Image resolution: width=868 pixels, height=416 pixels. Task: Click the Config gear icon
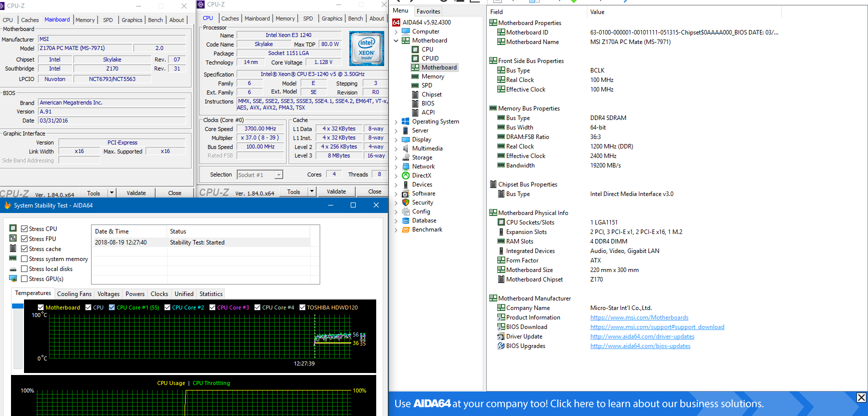coord(406,211)
